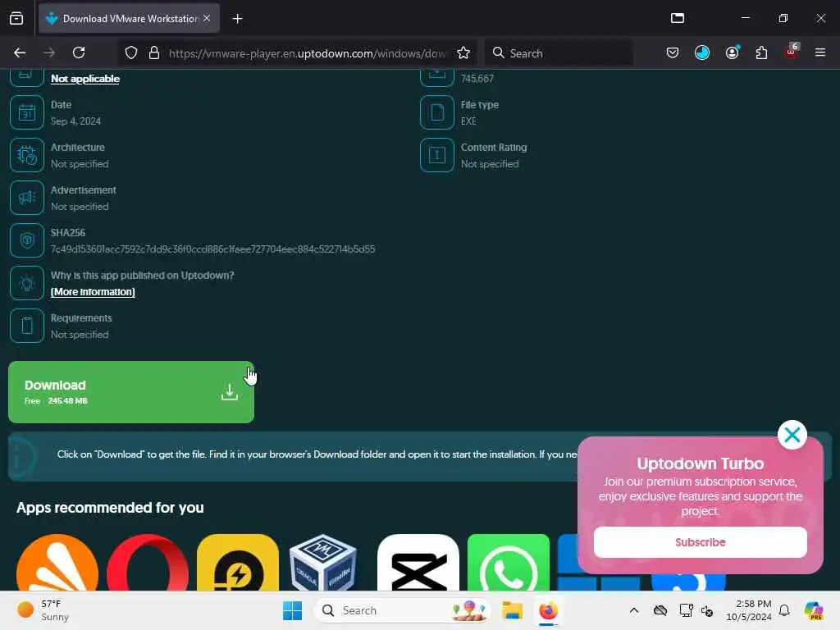Viewport: 840px width, 630px height.
Task: Click the Firefox icon in the taskbar
Action: (x=548, y=610)
